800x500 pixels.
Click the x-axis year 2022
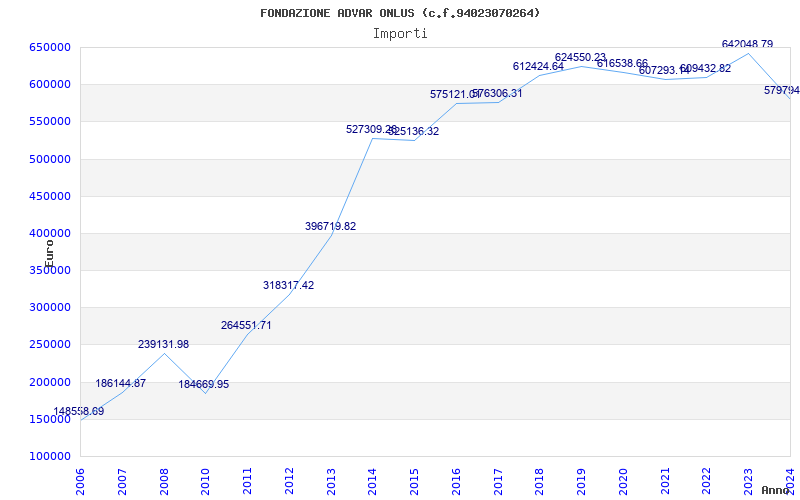click(x=707, y=481)
